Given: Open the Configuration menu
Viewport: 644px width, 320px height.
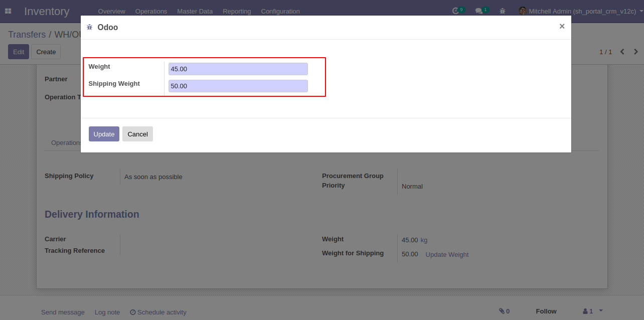Looking at the screenshot, I should pos(280,11).
